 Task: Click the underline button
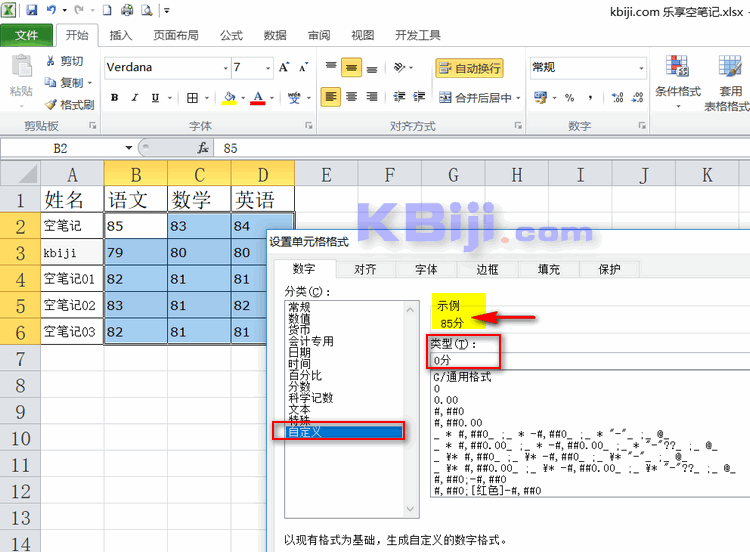pyautogui.click(x=157, y=98)
